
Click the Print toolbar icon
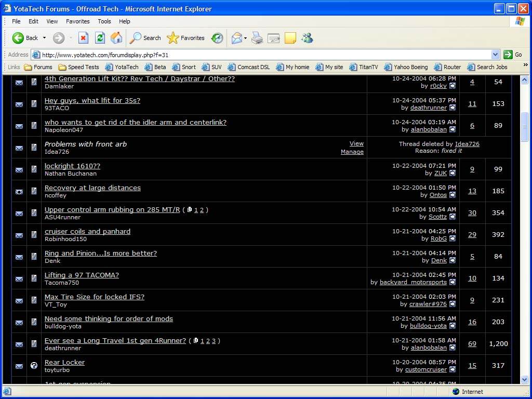coord(257,38)
